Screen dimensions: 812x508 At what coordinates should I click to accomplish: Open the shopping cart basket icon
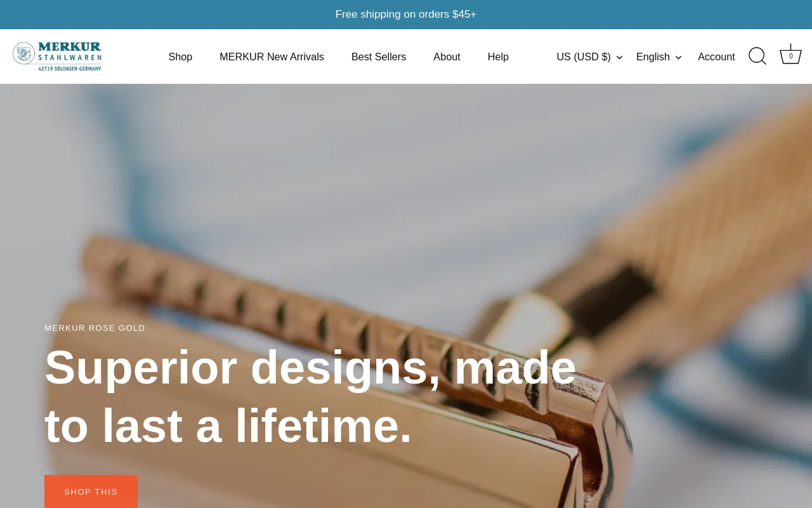click(790, 56)
